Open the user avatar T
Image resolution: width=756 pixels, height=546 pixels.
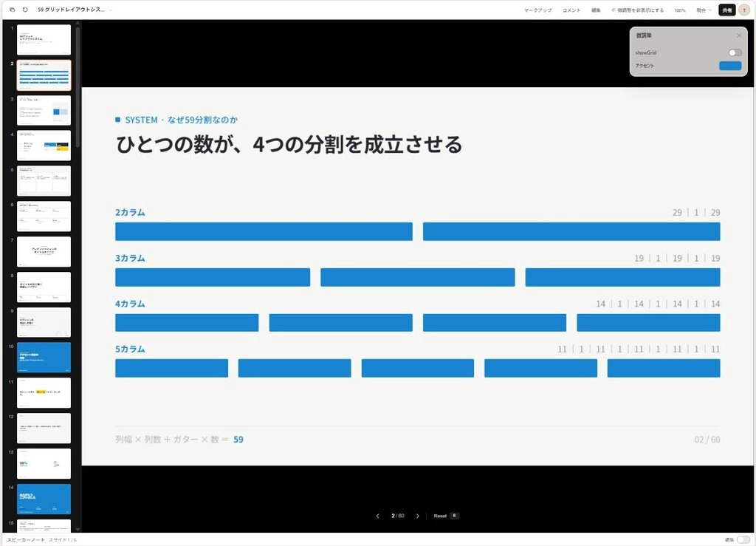pos(744,10)
